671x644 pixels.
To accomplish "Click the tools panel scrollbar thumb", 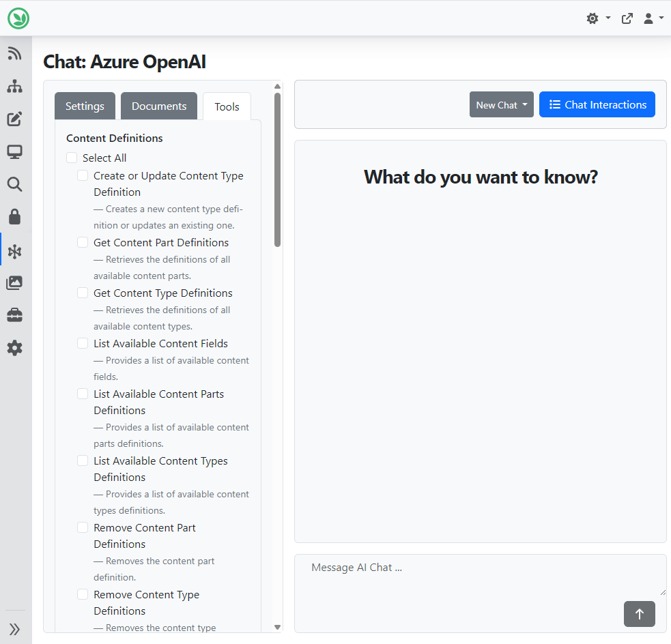I will (x=277, y=170).
